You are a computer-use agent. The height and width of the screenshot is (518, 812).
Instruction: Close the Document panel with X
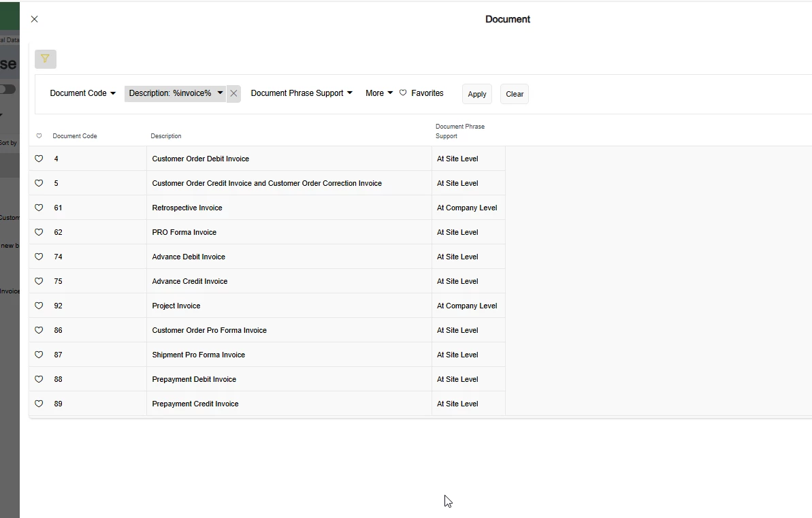(34, 19)
